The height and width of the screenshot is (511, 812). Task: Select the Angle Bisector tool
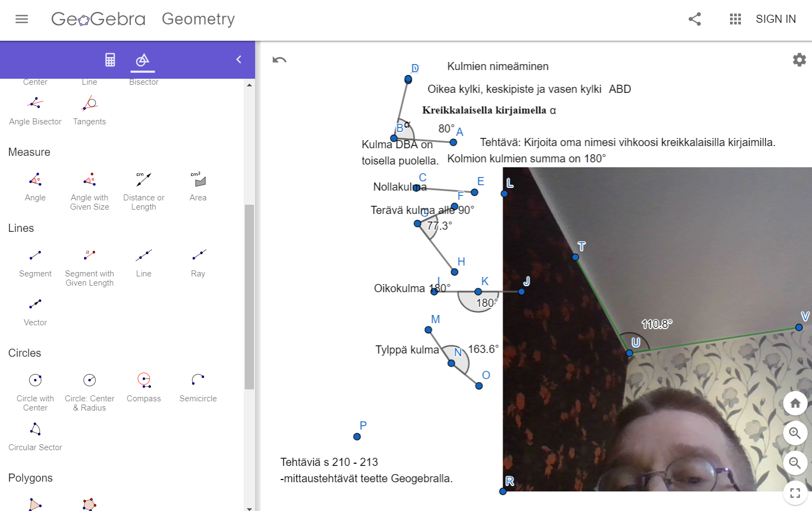coord(35,110)
